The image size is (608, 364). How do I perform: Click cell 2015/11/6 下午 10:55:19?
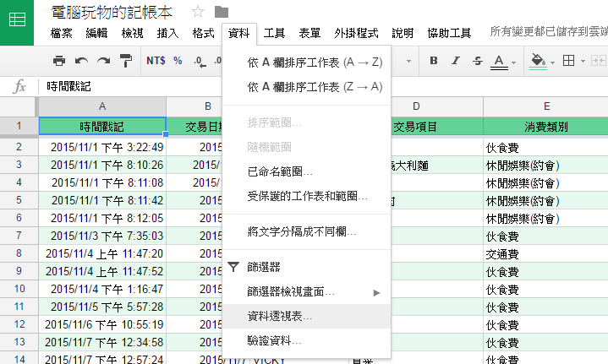(x=102, y=324)
